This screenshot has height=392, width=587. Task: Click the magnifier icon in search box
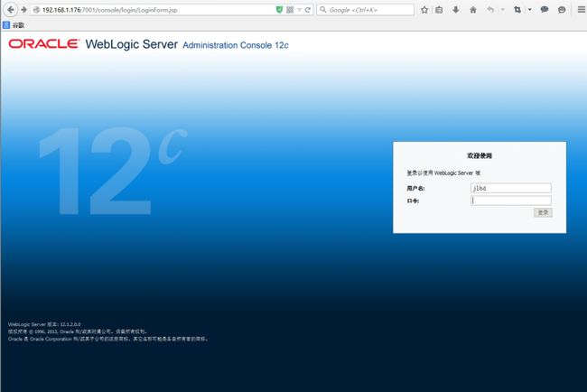(x=323, y=10)
